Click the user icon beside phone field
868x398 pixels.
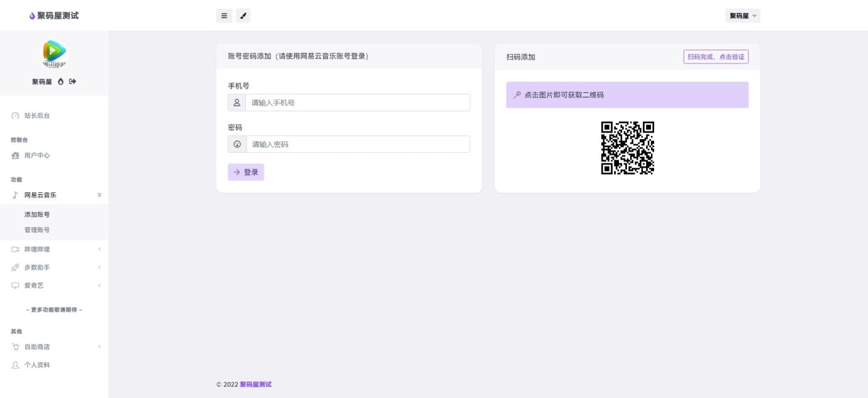[x=237, y=102]
